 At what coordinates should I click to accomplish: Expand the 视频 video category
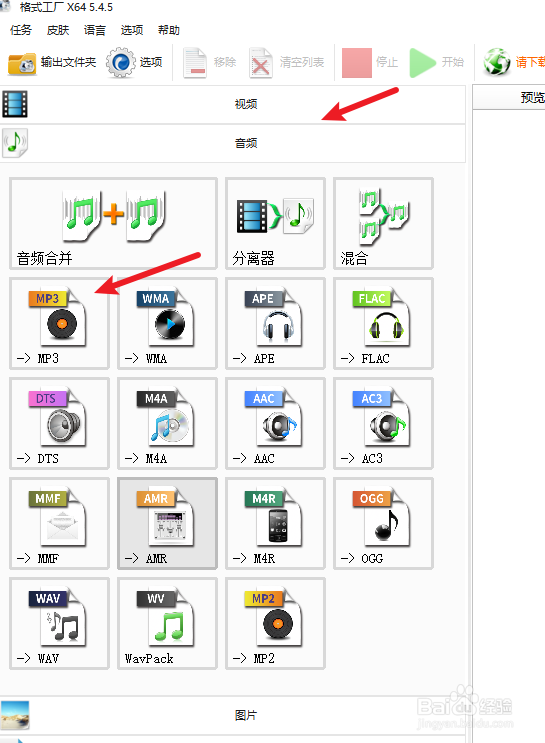pyautogui.click(x=232, y=104)
